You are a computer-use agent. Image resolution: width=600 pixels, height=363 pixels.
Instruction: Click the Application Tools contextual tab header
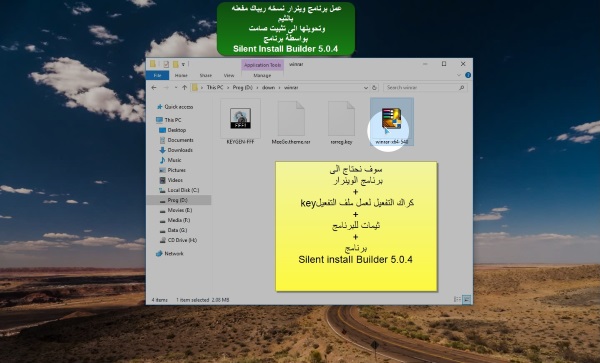pyautogui.click(x=262, y=65)
